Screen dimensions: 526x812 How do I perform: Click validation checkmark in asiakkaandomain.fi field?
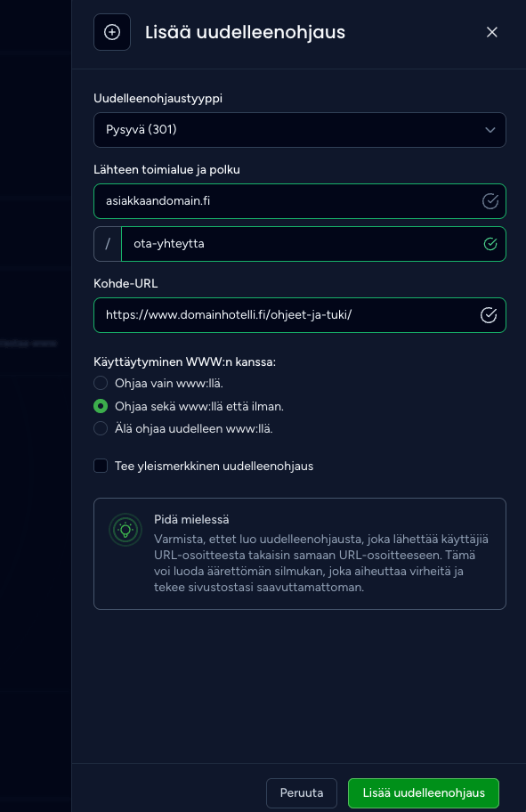click(x=490, y=201)
